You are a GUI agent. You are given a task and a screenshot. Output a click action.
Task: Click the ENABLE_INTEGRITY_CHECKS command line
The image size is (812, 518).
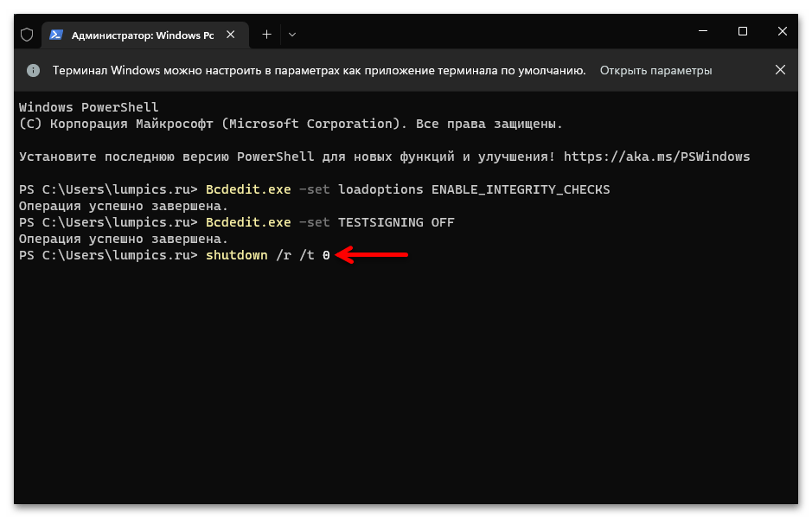406,189
